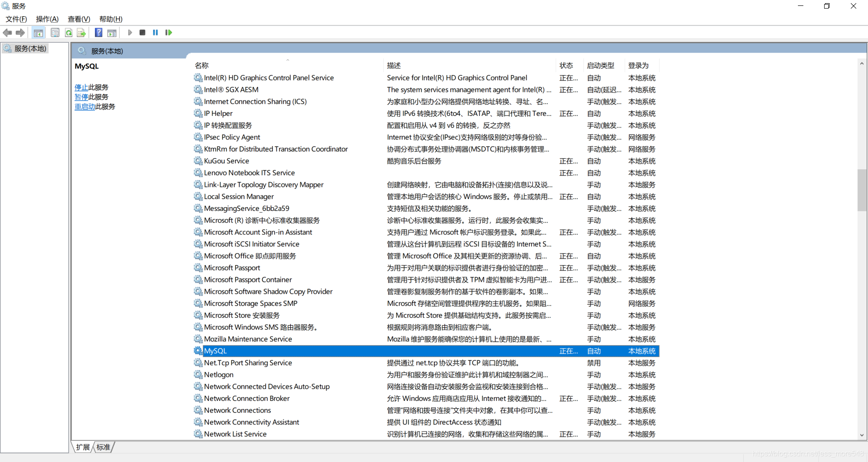
Task: Switch to the 标准 tab
Action: [x=104, y=447]
